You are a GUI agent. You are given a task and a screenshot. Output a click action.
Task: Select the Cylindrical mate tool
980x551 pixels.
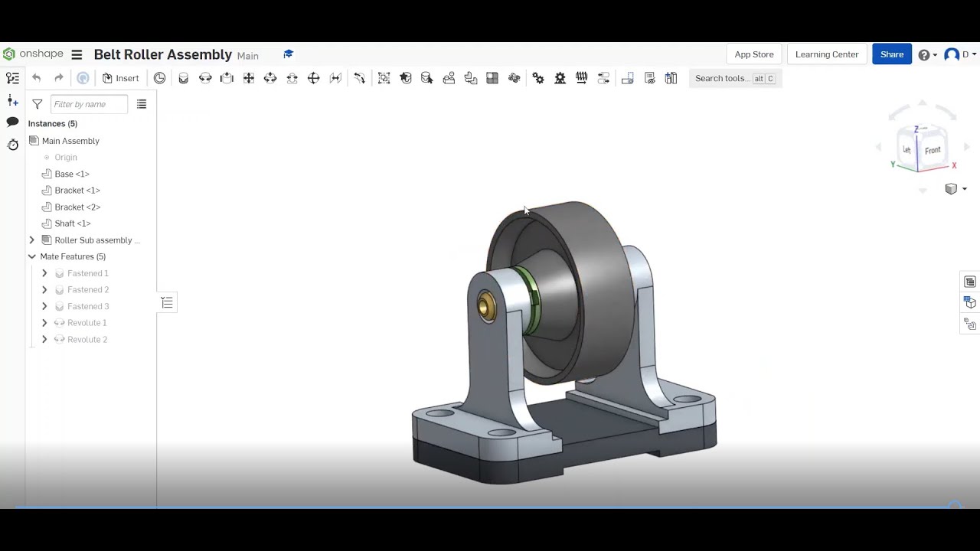(x=270, y=78)
